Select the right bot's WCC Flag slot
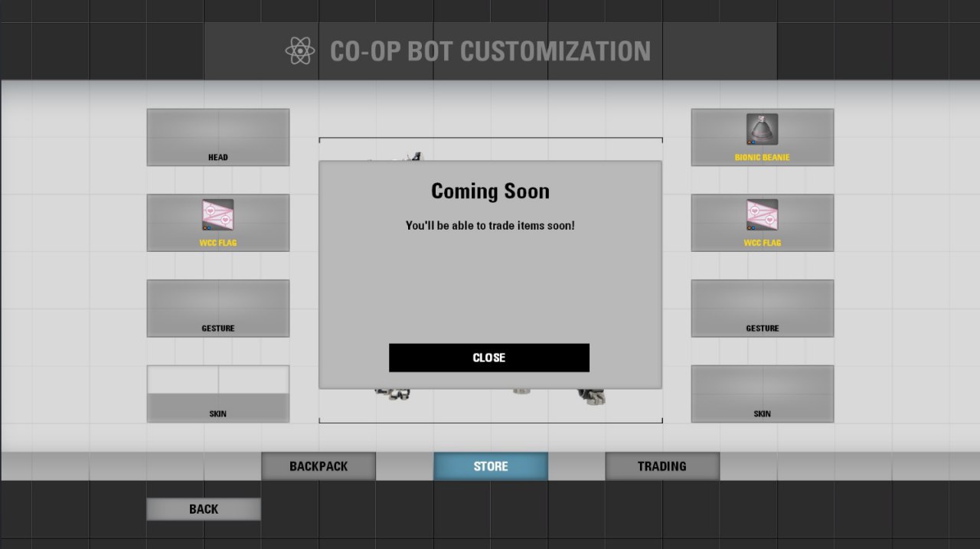The width and height of the screenshot is (980, 549). coord(763,223)
